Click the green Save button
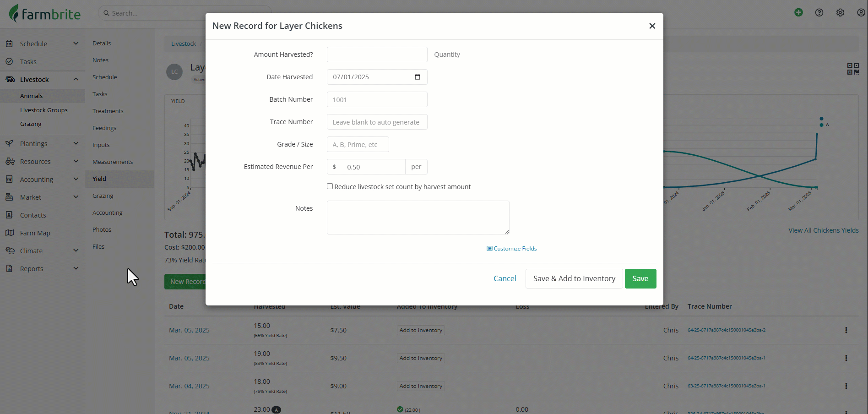The width and height of the screenshot is (868, 414). point(640,278)
